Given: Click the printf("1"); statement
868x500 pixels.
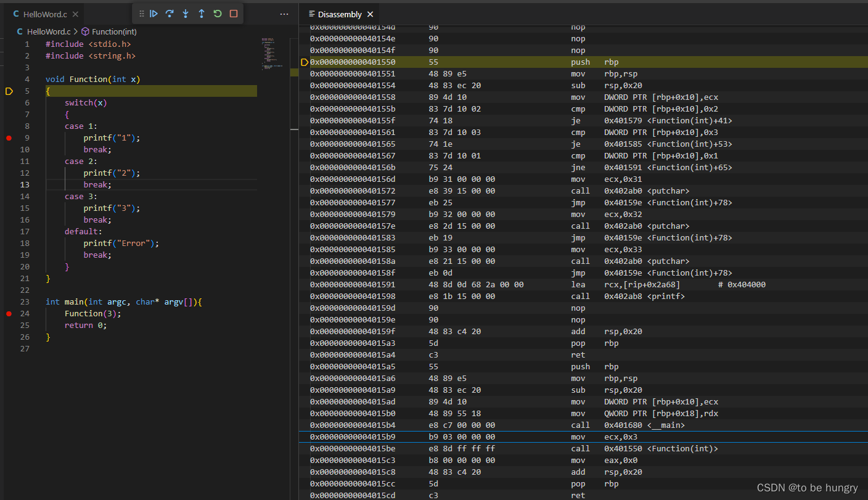Looking at the screenshot, I should pos(112,138).
